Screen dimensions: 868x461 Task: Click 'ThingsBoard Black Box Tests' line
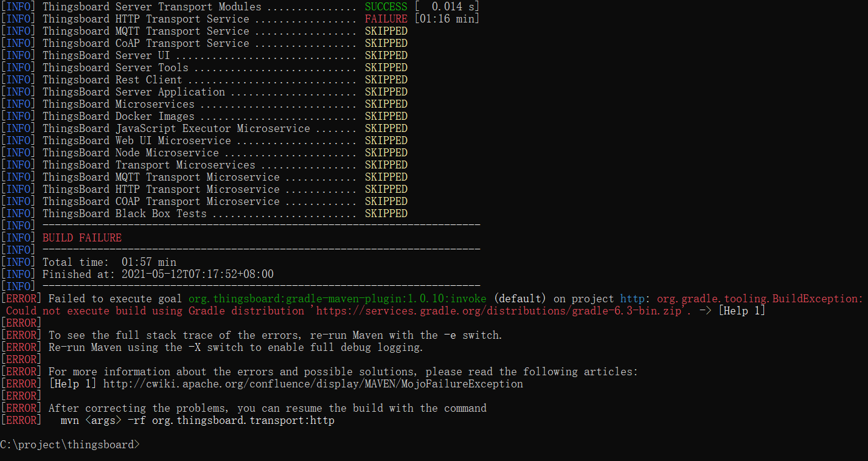click(x=125, y=213)
